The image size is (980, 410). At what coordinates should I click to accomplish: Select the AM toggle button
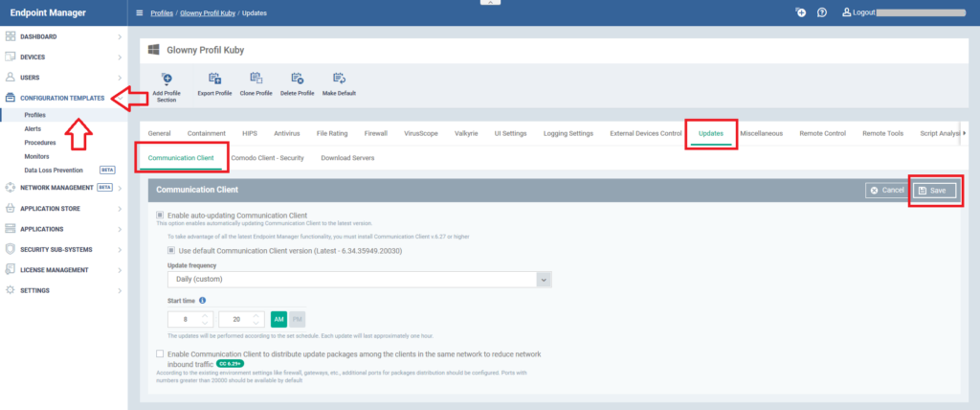(278, 319)
